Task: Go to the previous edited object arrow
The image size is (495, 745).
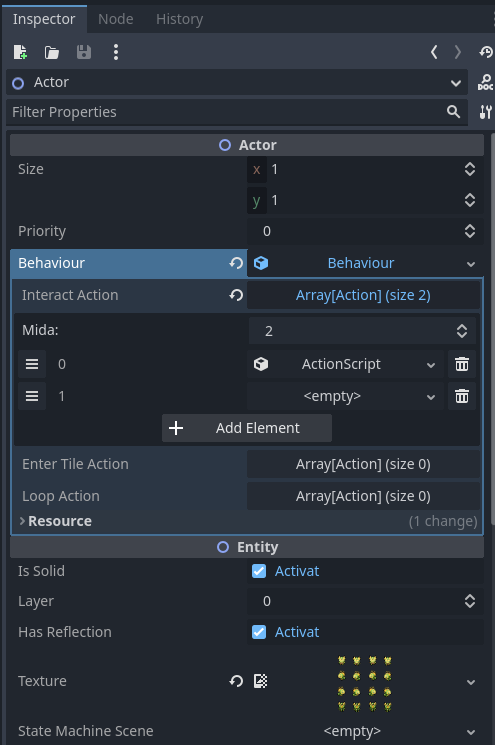Action: 434,52
